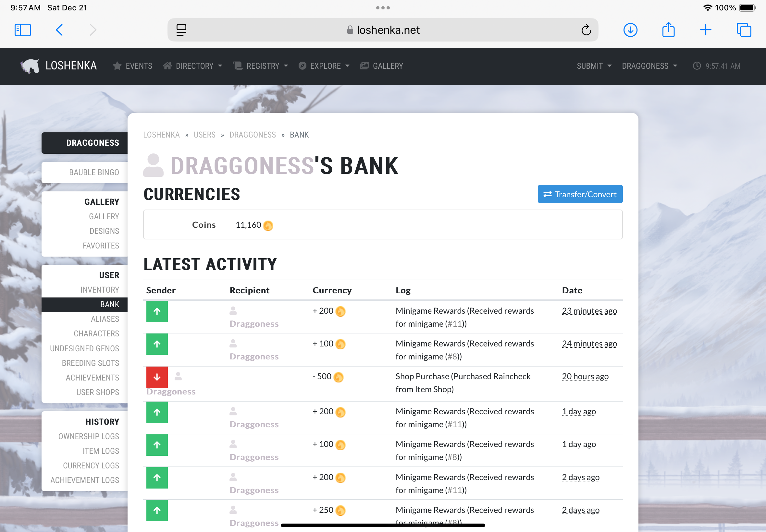Viewport: 766px width, 532px height.
Task: Open the Safari downloads icon
Action: point(630,30)
